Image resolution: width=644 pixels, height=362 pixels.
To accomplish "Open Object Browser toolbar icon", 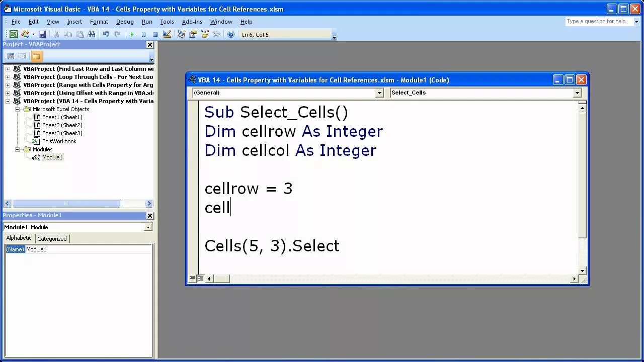I will click(205, 34).
